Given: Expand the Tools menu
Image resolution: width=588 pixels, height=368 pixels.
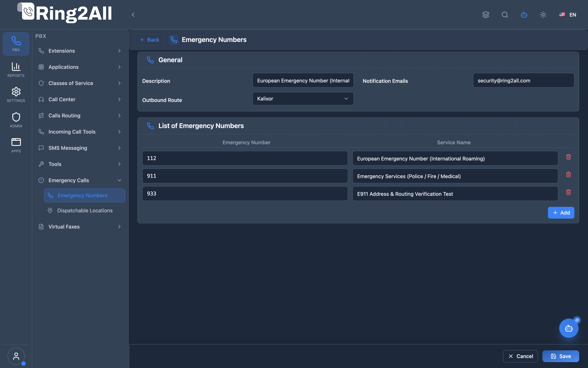Looking at the screenshot, I should click(x=80, y=164).
